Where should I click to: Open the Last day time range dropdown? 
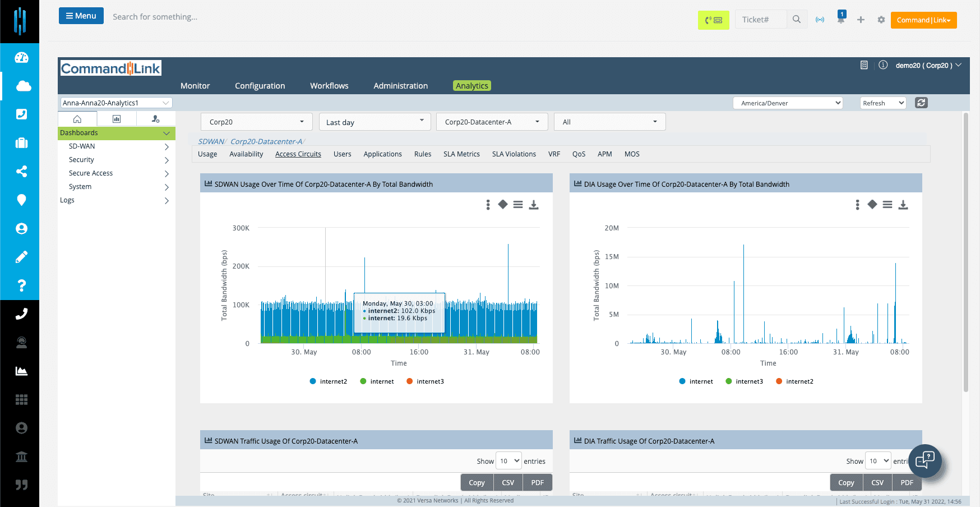click(375, 122)
